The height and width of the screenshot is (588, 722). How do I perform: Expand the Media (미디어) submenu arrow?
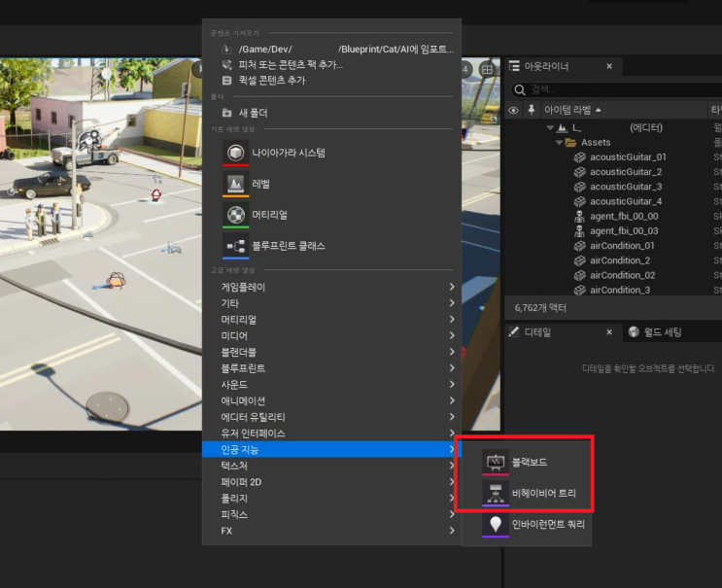click(x=452, y=335)
